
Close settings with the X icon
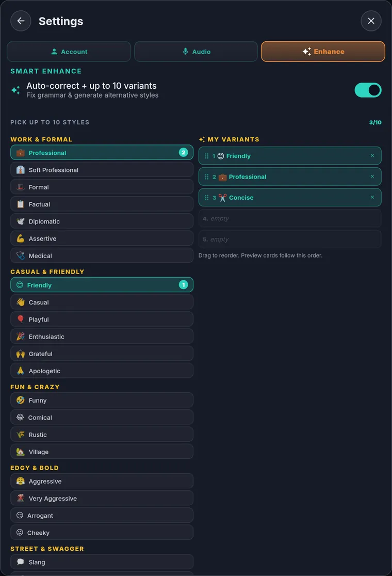[371, 21]
